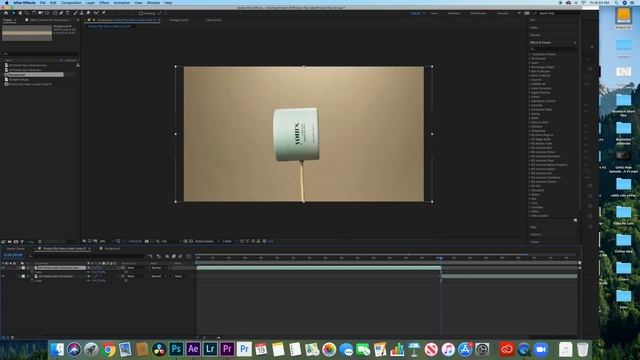Click the first layer's green duration bar

pyautogui.click(x=318, y=268)
